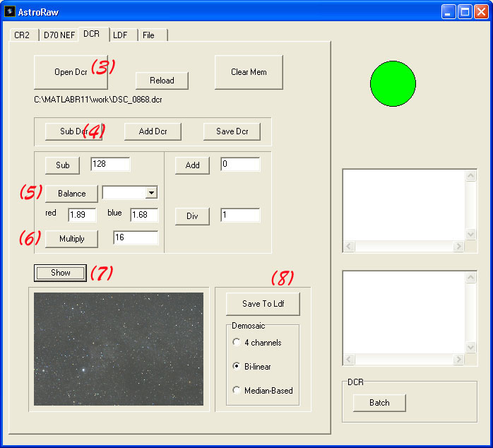The image size is (493, 448).
Task: Expand the Balance preset dropdown
Action: (x=150, y=193)
